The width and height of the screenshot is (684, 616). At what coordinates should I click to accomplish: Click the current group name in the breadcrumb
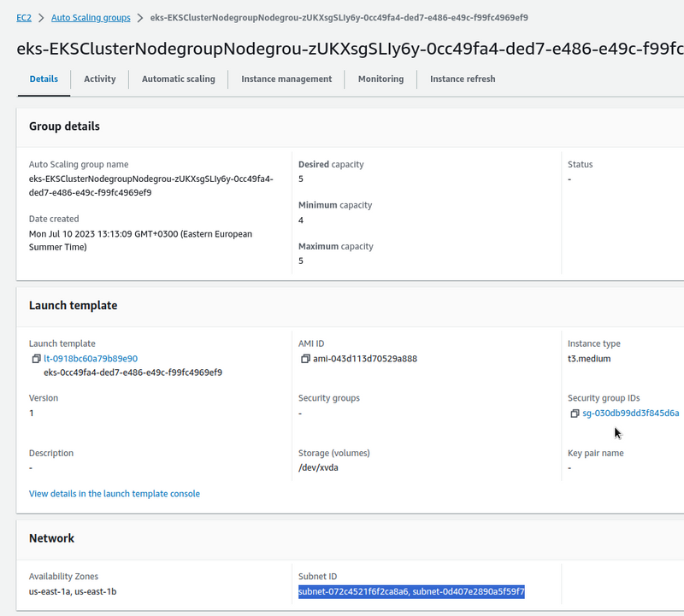(x=339, y=18)
